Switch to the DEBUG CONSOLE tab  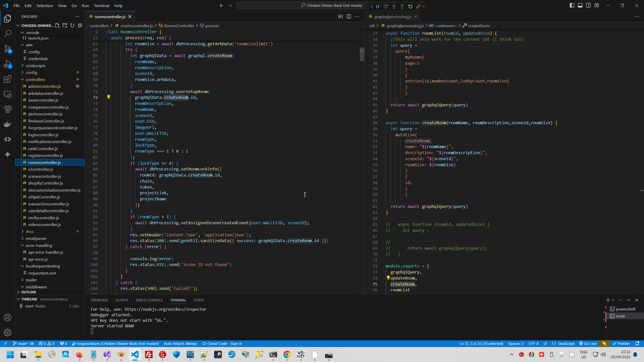click(x=149, y=300)
